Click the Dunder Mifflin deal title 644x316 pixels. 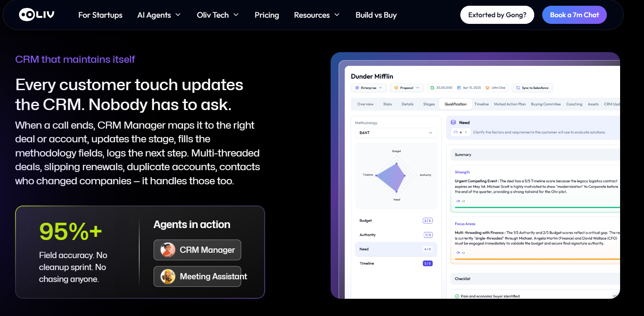tap(372, 76)
